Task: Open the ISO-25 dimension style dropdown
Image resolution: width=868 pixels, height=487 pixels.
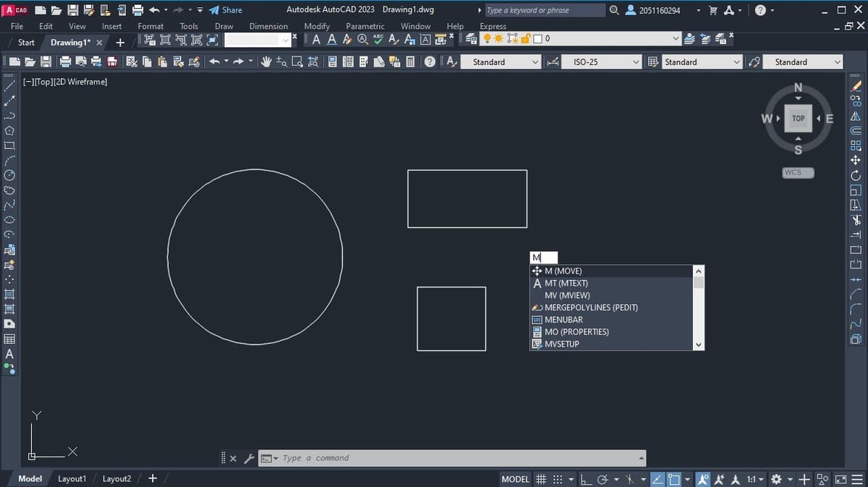Action: (637, 62)
